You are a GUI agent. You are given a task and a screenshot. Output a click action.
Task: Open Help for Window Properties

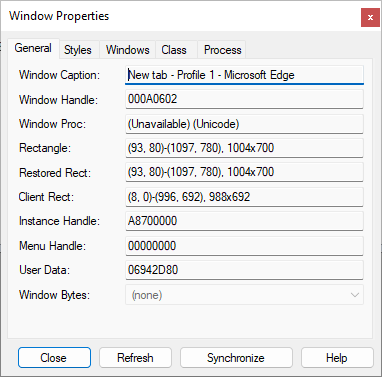337,358
